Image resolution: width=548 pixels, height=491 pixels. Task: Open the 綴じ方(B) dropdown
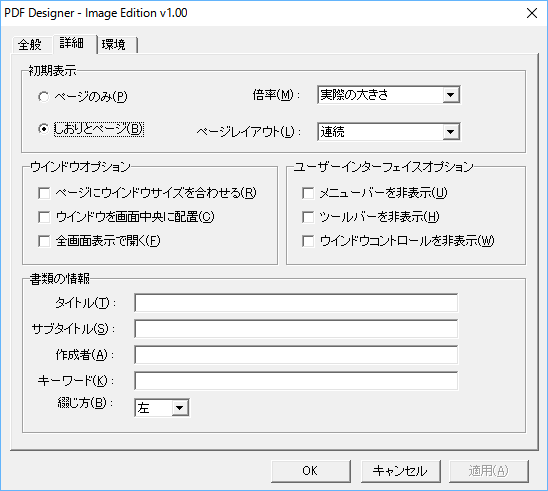click(x=162, y=407)
